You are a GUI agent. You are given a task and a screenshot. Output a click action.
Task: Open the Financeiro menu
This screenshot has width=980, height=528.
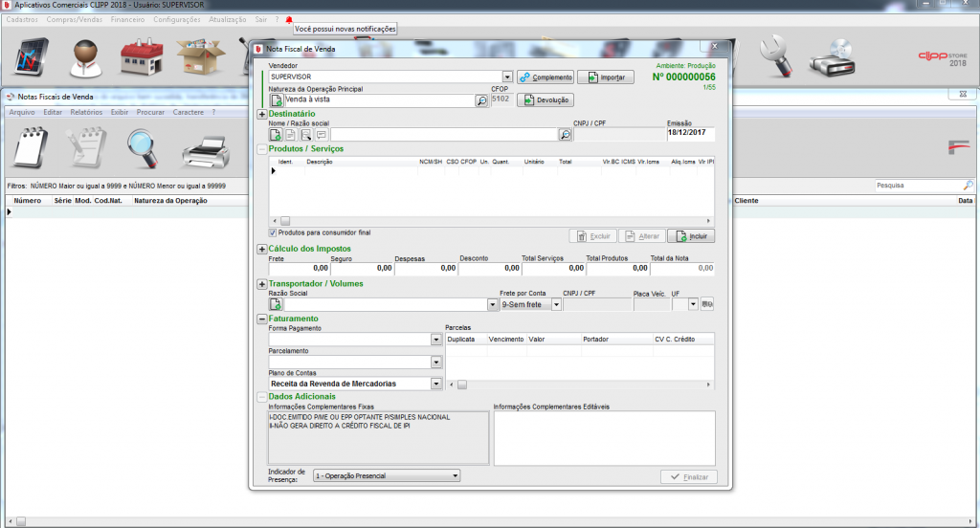tap(127, 19)
